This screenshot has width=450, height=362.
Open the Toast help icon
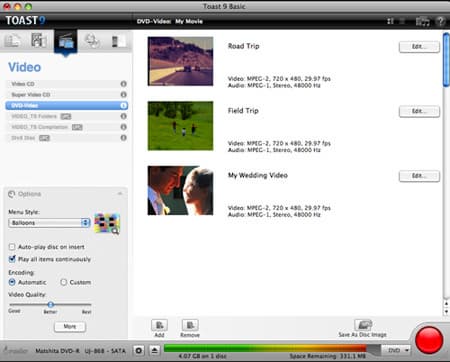pyautogui.click(x=441, y=21)
